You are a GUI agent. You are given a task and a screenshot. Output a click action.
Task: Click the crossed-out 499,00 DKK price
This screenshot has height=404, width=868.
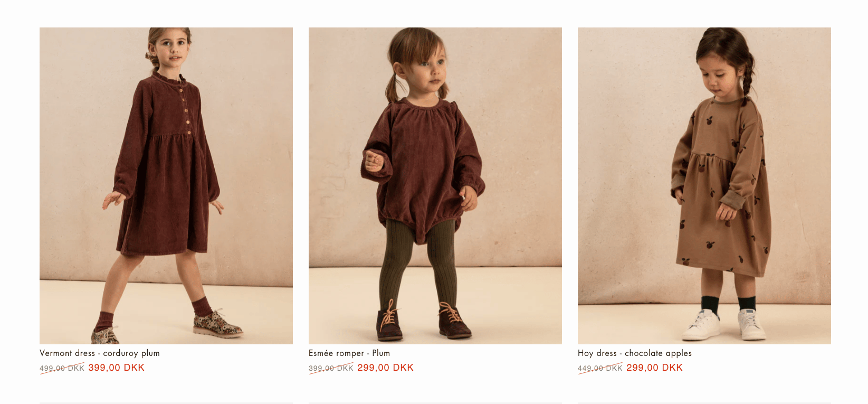(x=62, y=368)
